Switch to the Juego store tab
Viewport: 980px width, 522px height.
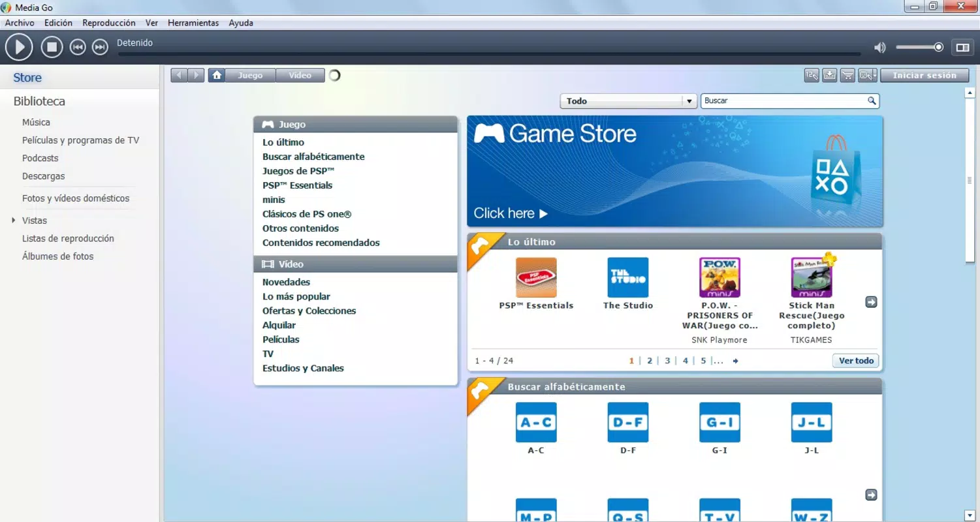pos(250,75)
